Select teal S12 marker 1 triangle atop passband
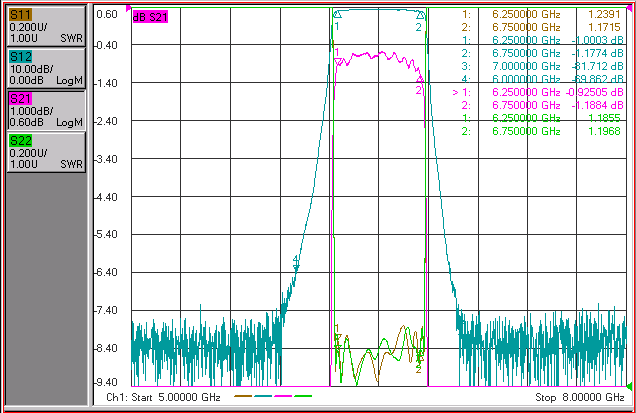This screenshot has height=413, width=636. pyautogui.click(x=337, y=15)
